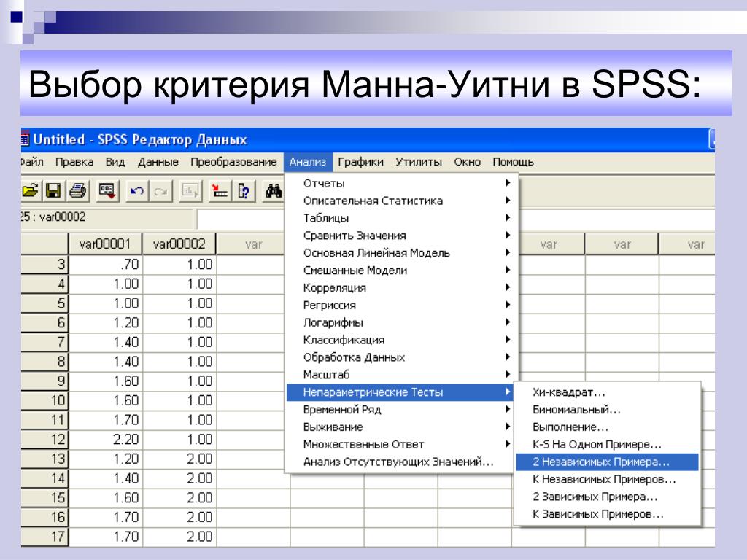Open the Окно menu
This screenshot has width=747, height=560.
[x=468, y=162]
